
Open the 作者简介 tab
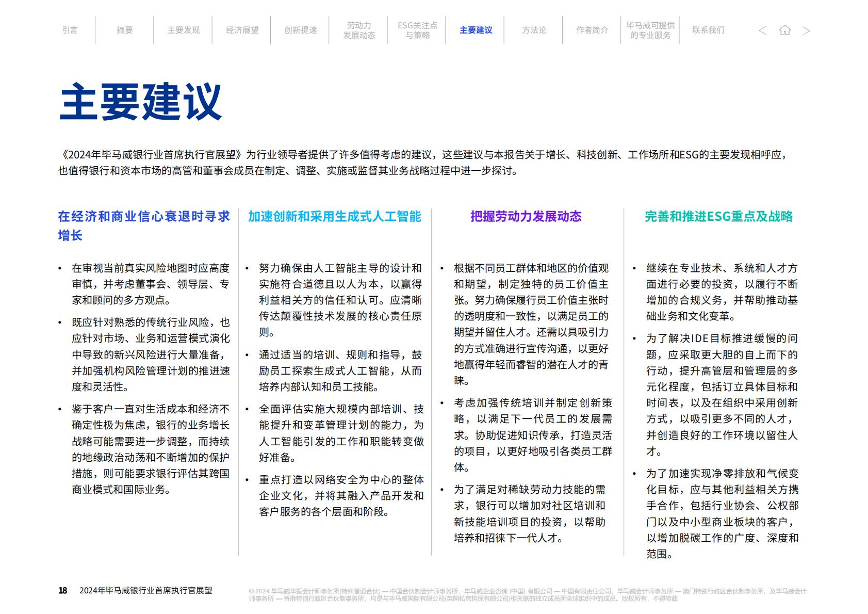[592, 30]
